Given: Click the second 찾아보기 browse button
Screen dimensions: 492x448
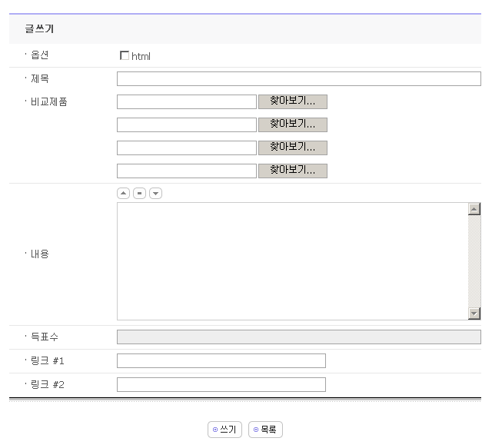Looking at the screenshot, I should (x=292, y=124).
